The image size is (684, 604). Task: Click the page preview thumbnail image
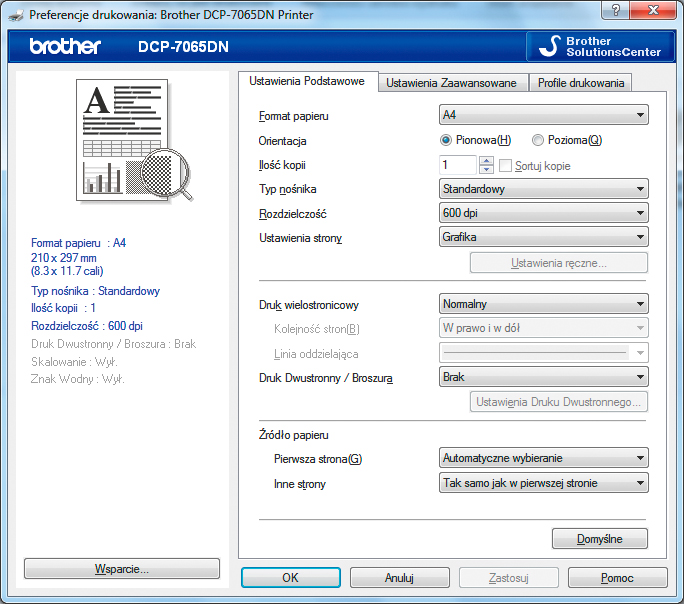[125, 141]
